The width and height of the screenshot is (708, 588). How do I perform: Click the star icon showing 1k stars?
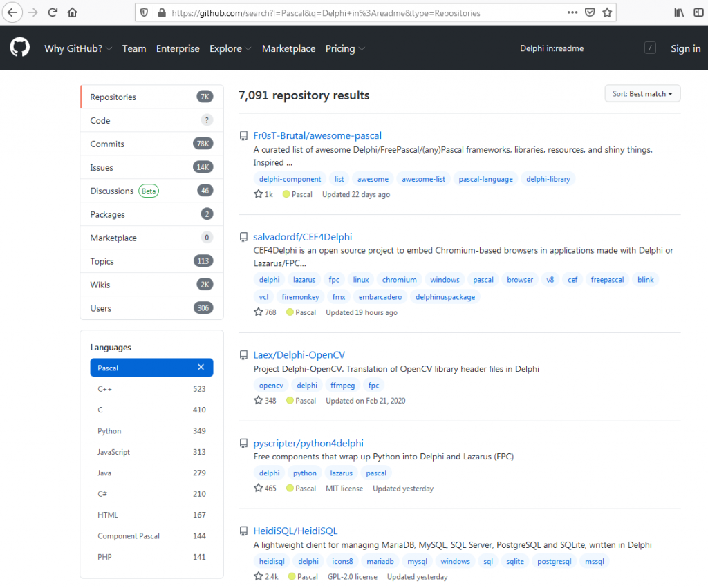tap(259, 194)
